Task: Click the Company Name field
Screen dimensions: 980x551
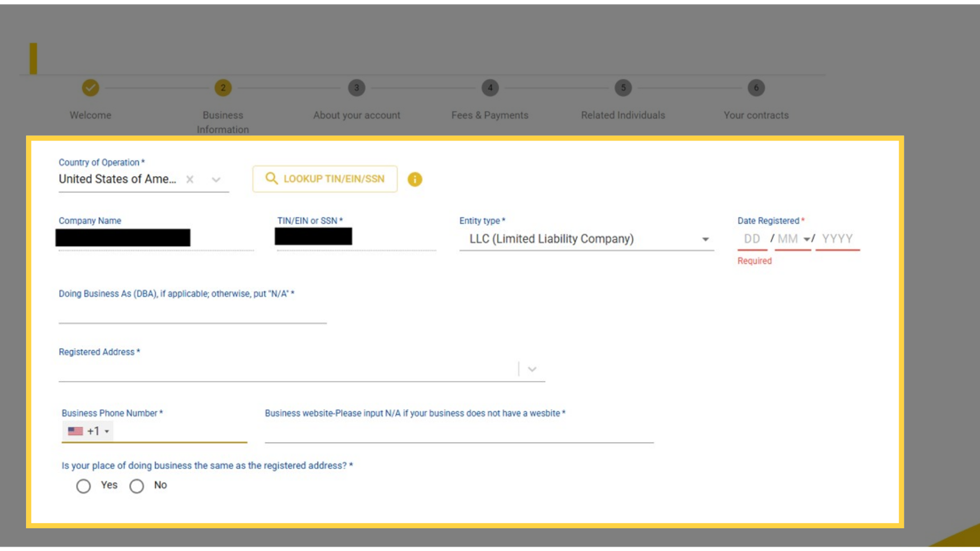Action: coord(156,239)
